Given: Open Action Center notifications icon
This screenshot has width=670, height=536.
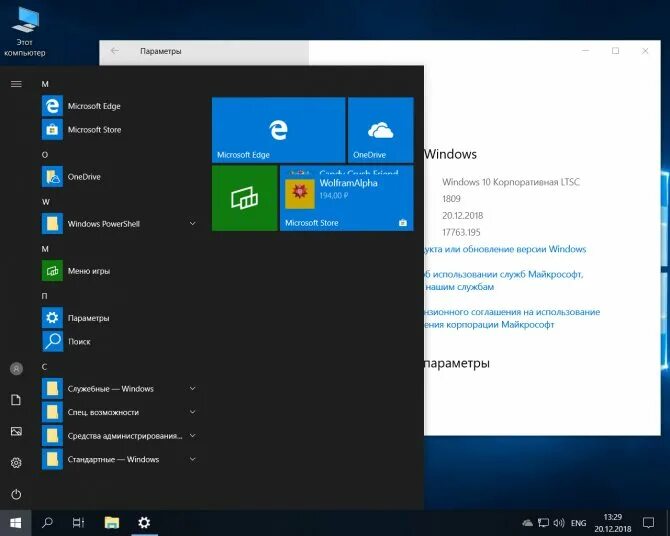Looking at the screenshot, I should pyautogui.click(x=648, y=522).
